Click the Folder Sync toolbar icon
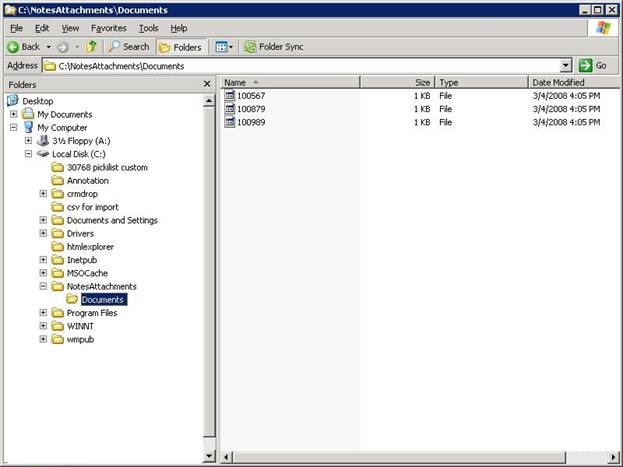The height and width of the screenshot is (467, 623). 250,47
